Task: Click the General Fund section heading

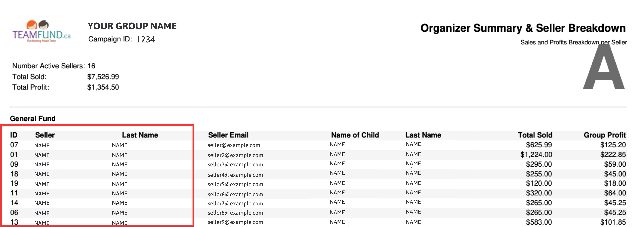Action: (x=33, y=119)
